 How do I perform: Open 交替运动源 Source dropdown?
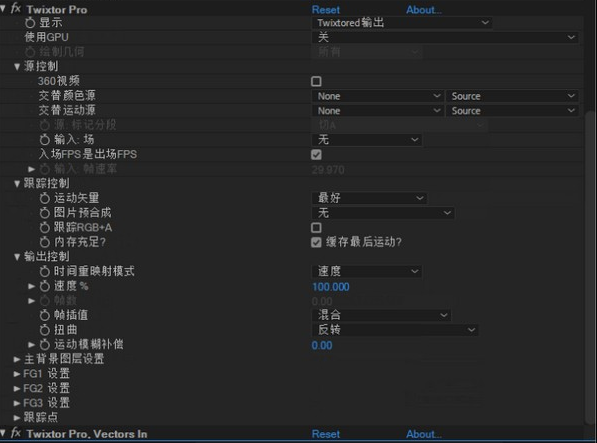pyautogui.click(x=512, y=111)
